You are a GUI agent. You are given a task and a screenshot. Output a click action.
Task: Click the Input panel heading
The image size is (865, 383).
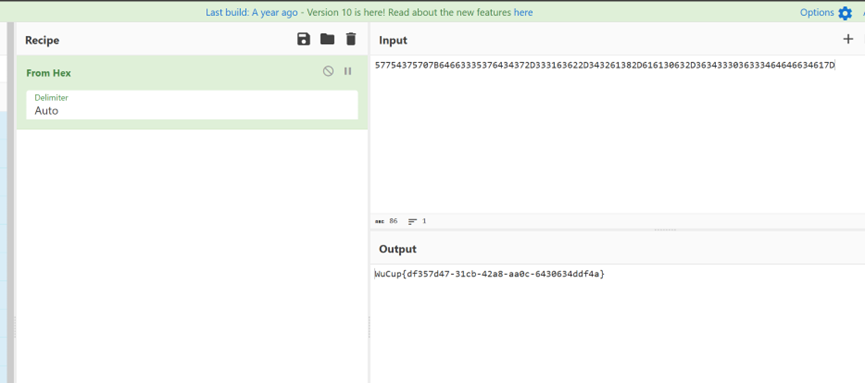393,40
